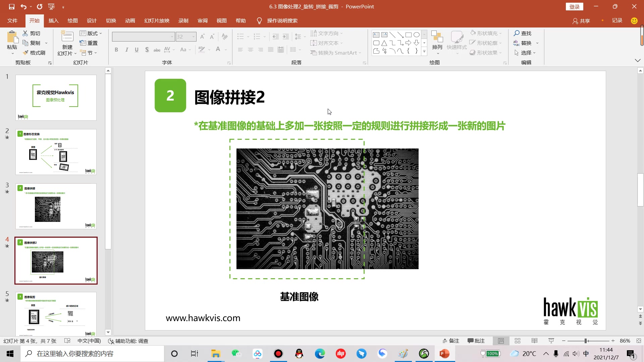This screenshot has height=362, width=644.
Task: Click the smiley feedback icon
Action: [x=634, y=20]
